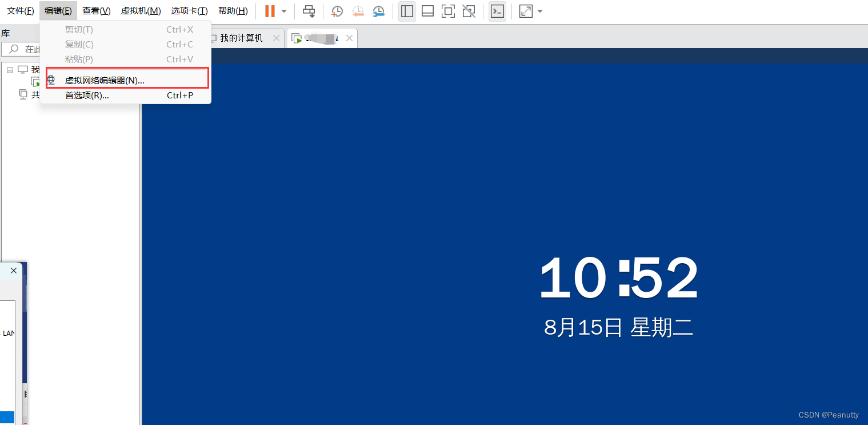Pause the VM with the orange pause icon
Image resolution: width=868 pixels, height=425 pixels.
[x=270, y=11]
